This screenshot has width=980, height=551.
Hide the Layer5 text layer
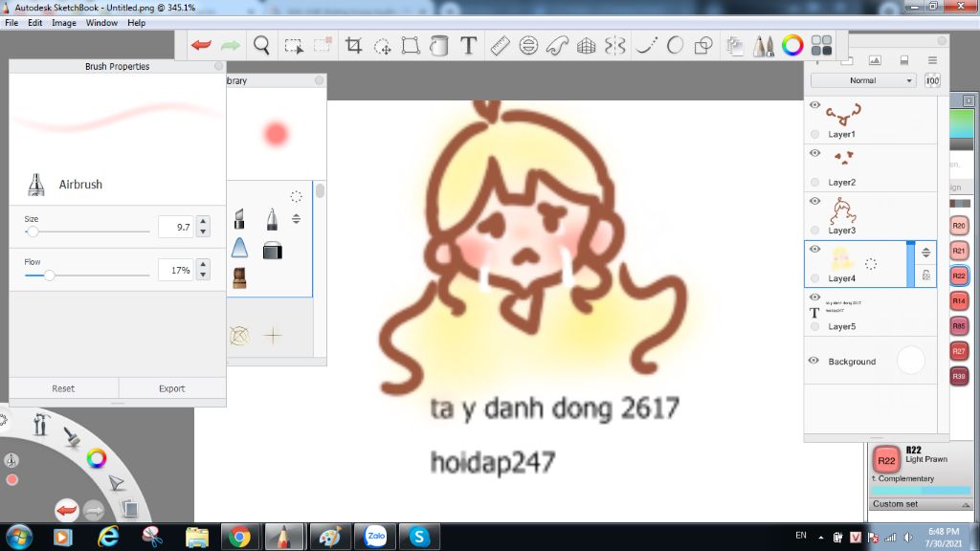(x=815, y=297)
